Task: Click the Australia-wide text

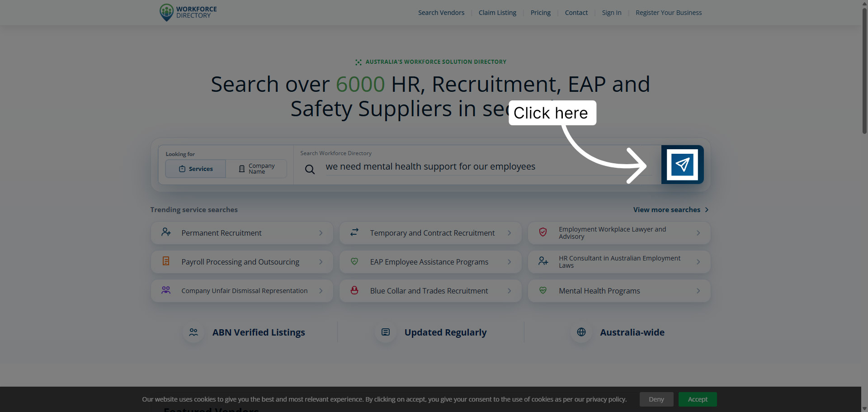Action: pos(632,332)
